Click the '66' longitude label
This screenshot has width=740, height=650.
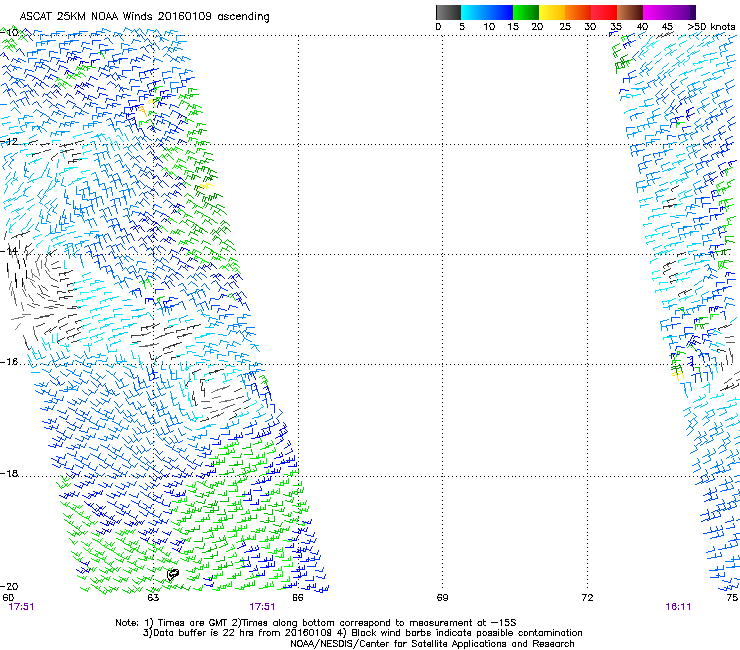pos(298,598)
